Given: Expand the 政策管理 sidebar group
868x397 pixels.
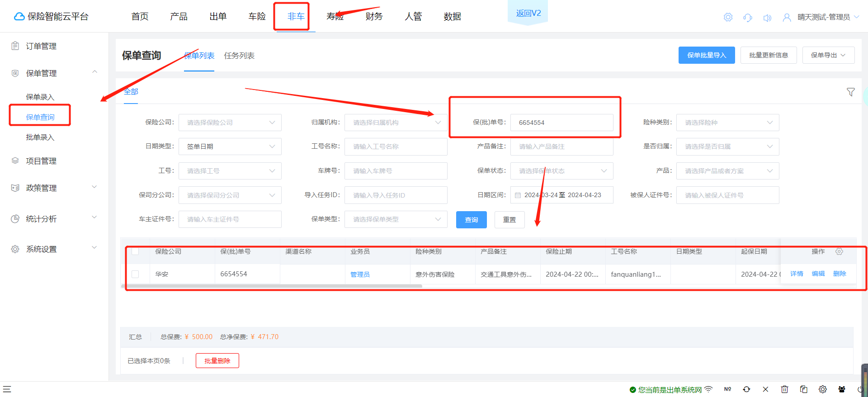Looking at the screenshot, I should [x=94, y=187].
